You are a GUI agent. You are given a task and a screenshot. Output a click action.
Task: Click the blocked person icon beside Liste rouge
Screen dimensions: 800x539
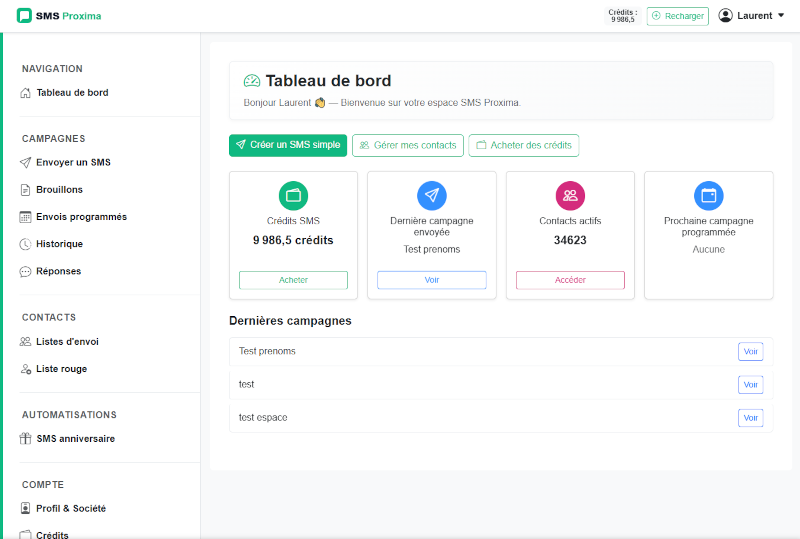25,369
